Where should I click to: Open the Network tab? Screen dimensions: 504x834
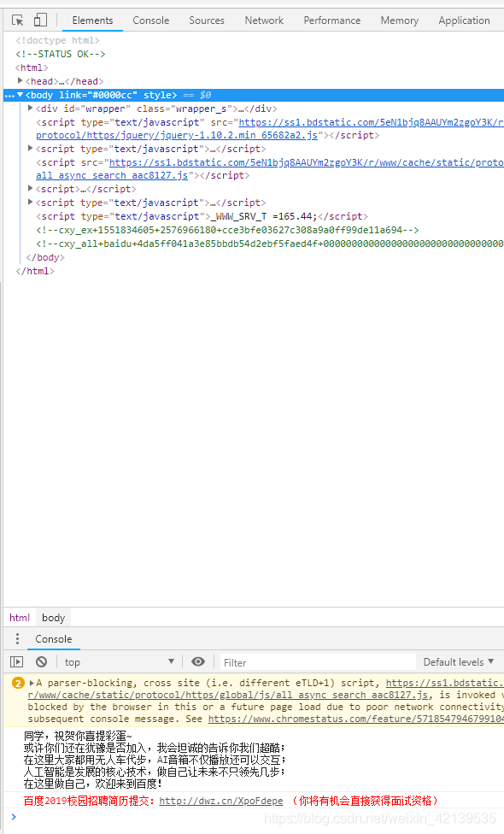click(264, 21)
